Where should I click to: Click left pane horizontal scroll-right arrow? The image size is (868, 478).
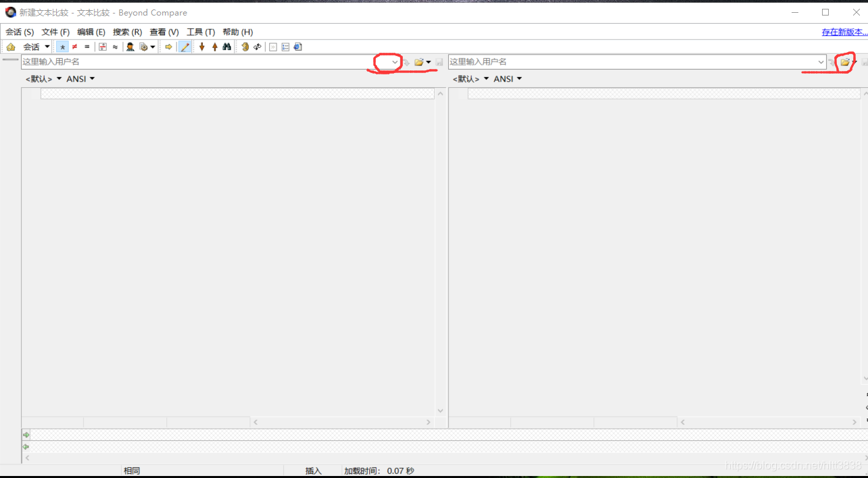(x=429, y=422)
